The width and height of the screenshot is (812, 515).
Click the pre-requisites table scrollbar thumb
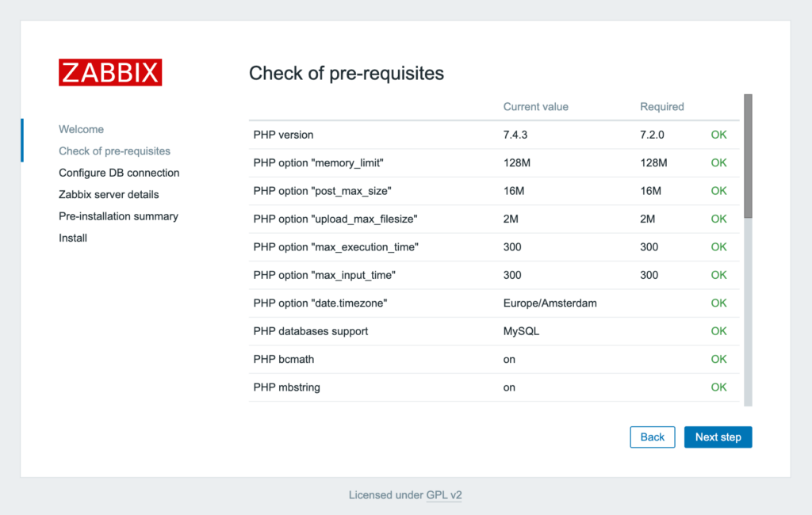(748, 155)
